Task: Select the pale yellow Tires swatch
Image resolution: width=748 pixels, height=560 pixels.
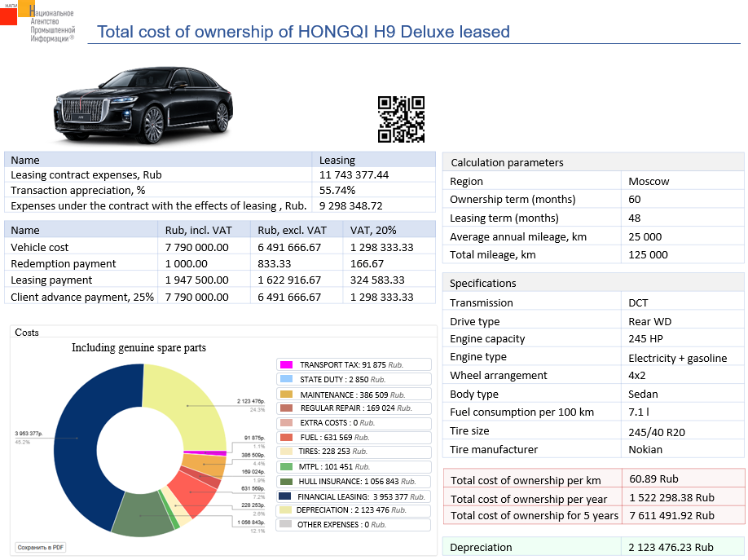Action: click(x=286, y=451)
